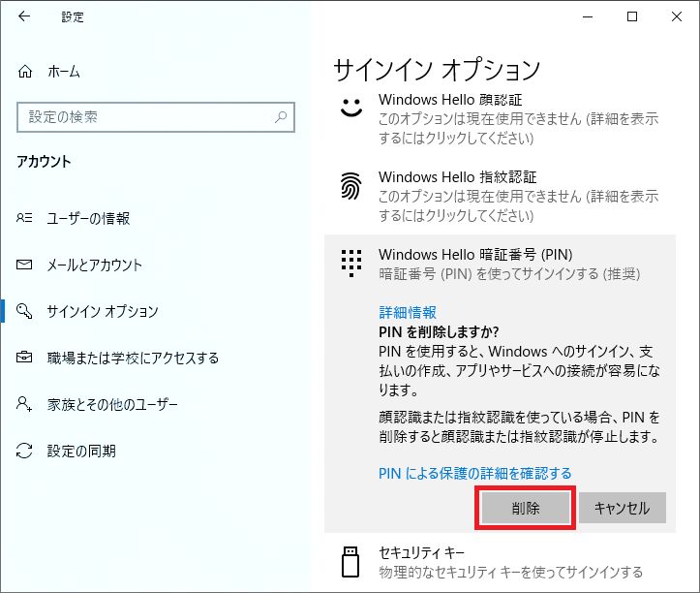Click the アカウント section heading
The image size is (700, 593).
click(x=44, y=161)
